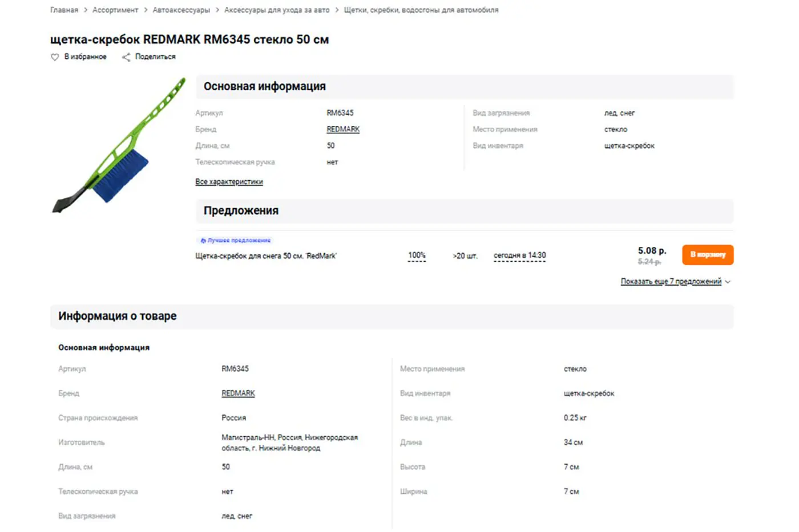Open the snow brush product image
This screenshot has width=799, height=532.
click(120, 145)
